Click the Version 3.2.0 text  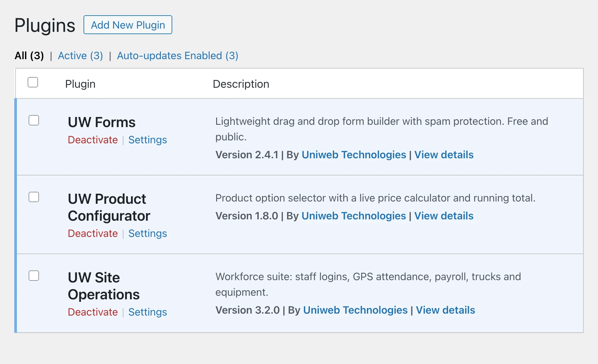point(247,310)
